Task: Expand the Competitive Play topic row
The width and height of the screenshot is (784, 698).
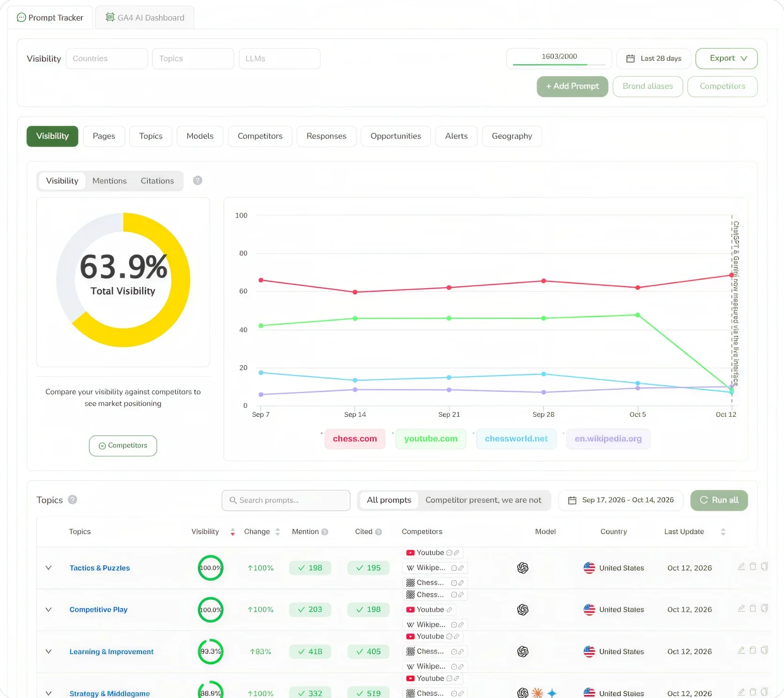Action: click(x=48, y=610)
